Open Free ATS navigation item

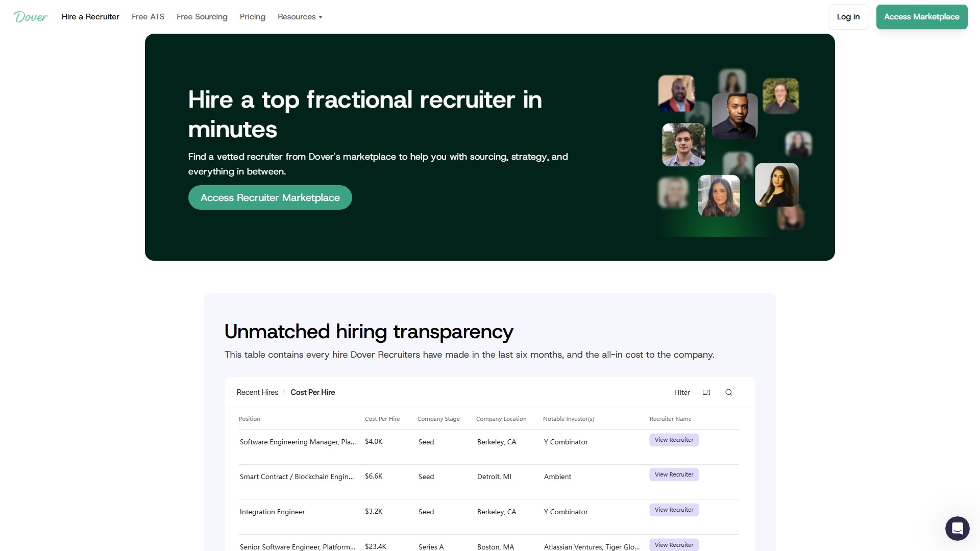click(148, 17)
